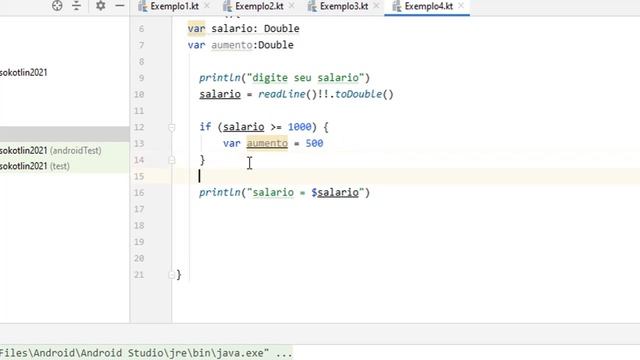Click readLine in line 10

(x=282, y=94)
